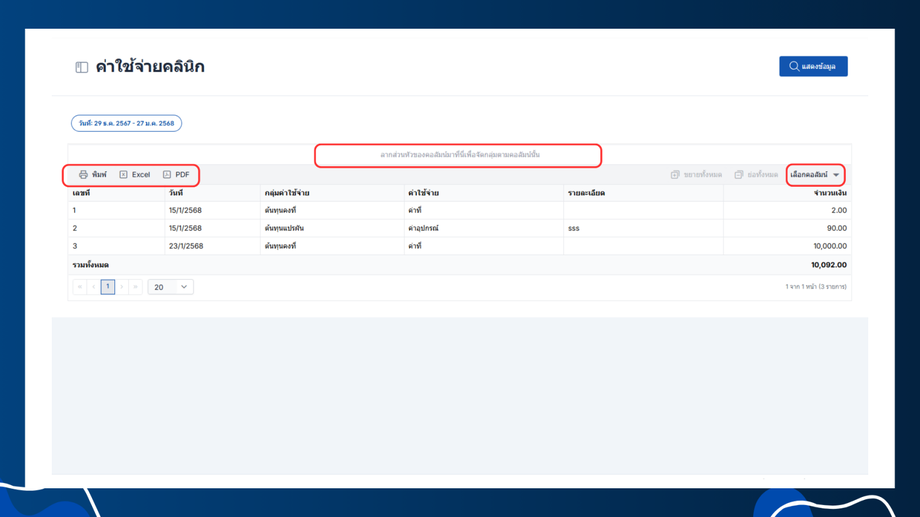Click the grand total value 10,092.00
Screen dimensions: 920x517
pyautogui.click(x=828, y=265)
